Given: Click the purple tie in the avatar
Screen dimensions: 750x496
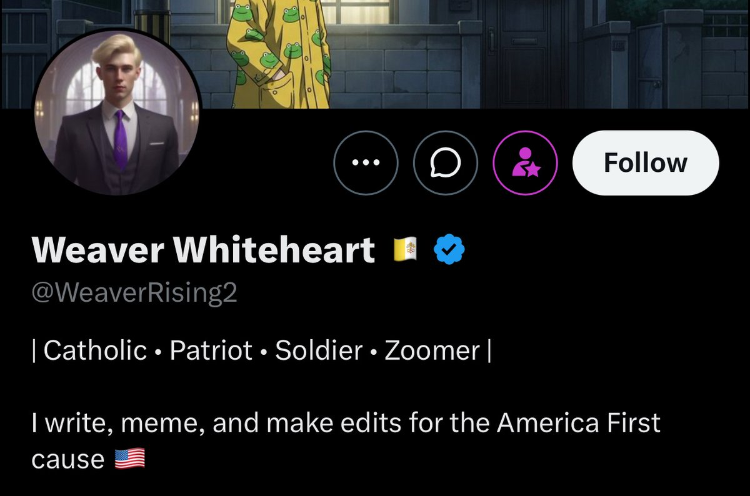Looking at the screenshot, I should (x=121, y=139).
